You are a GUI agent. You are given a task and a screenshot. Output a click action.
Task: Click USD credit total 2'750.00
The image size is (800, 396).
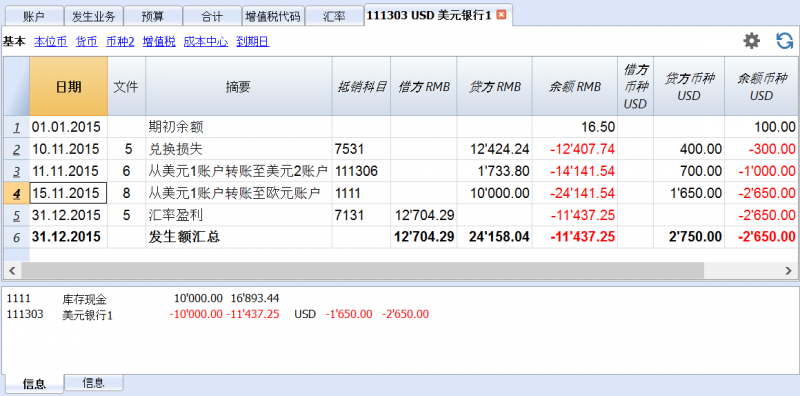pos(689,237)
